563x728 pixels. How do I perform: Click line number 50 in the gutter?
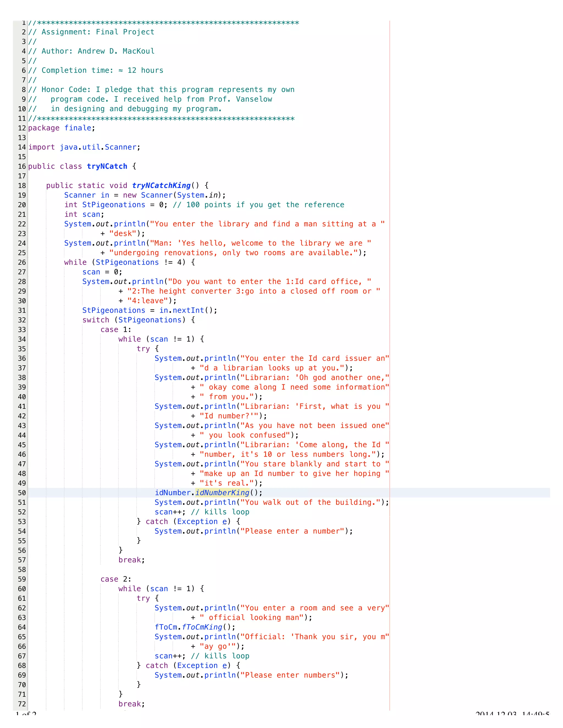pyautogui.click(x=22, y=493)
